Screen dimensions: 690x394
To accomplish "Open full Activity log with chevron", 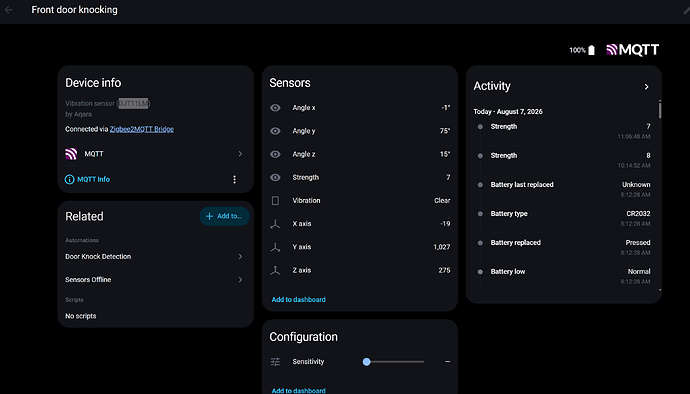I will [x=646, y=87].
